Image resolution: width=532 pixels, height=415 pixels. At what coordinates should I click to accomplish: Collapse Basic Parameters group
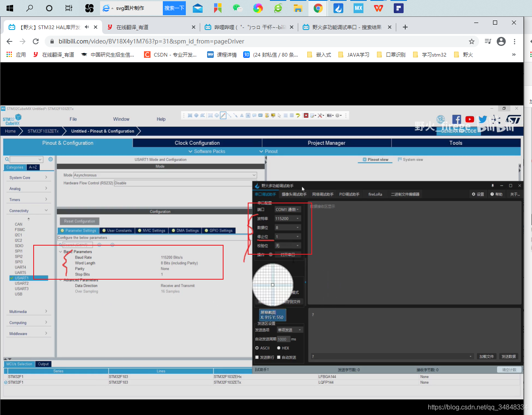coord(61,252)
